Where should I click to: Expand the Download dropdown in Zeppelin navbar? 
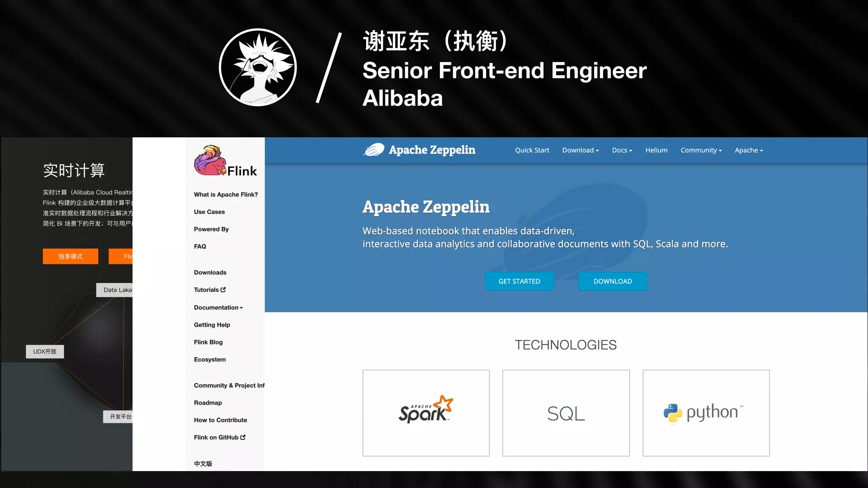coord(581,150)
